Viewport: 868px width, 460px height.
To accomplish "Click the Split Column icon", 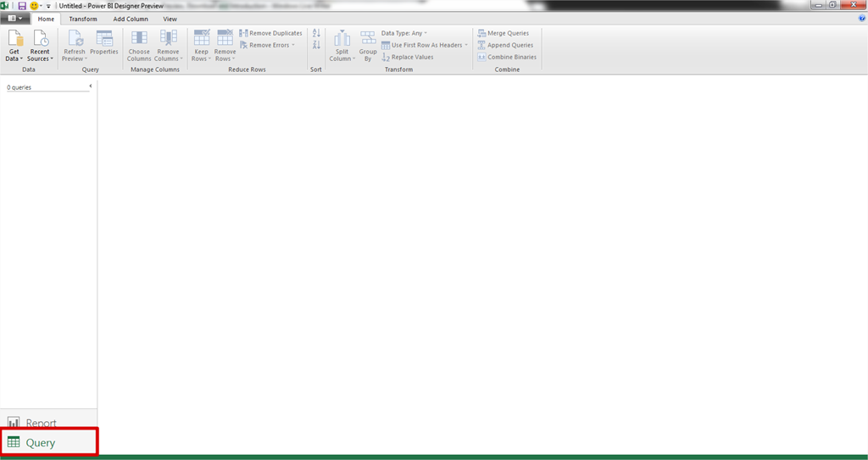I will (342, 38).
